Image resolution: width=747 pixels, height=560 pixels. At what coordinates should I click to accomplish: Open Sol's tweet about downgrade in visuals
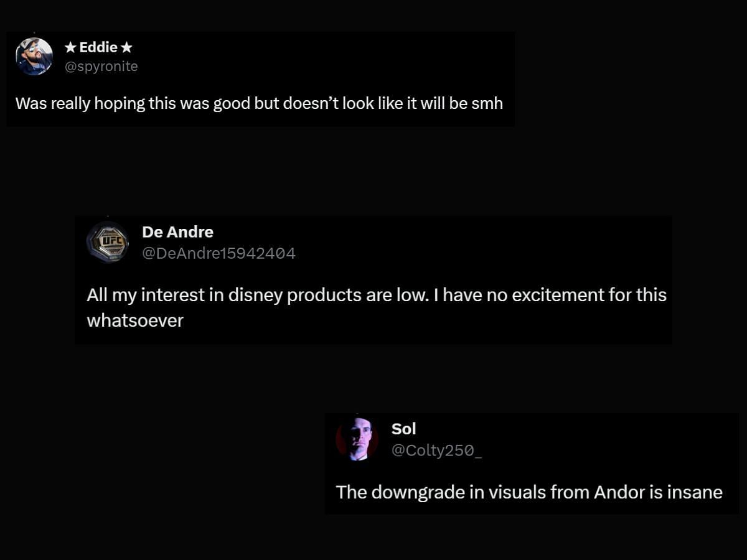(529, 492)
